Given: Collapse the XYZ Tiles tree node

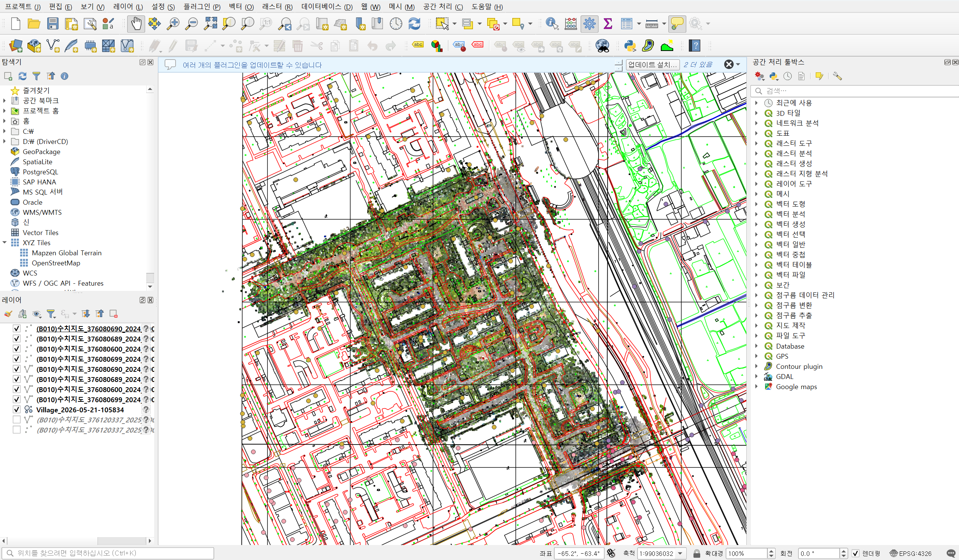Looking at the screenshot, I should click(x=5, y=243).
